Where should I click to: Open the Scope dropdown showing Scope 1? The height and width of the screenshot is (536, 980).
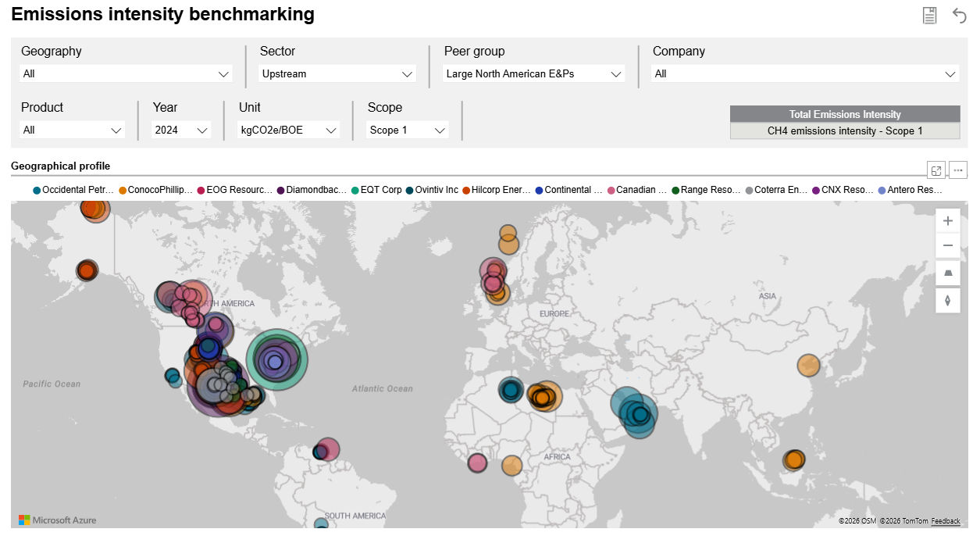tap(408, 130)
